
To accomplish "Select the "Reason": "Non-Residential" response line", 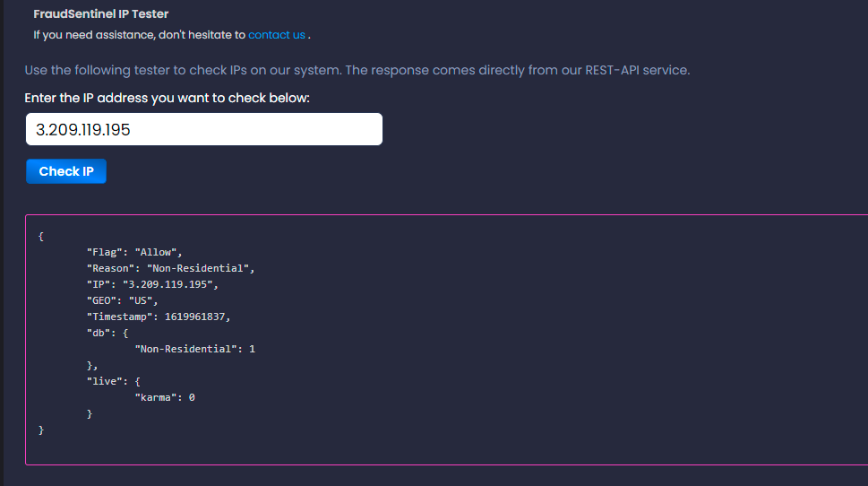I will click(170, 268).
